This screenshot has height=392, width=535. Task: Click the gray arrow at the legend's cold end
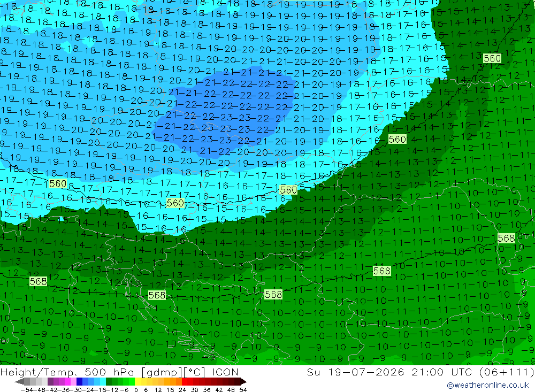point(19,381)
